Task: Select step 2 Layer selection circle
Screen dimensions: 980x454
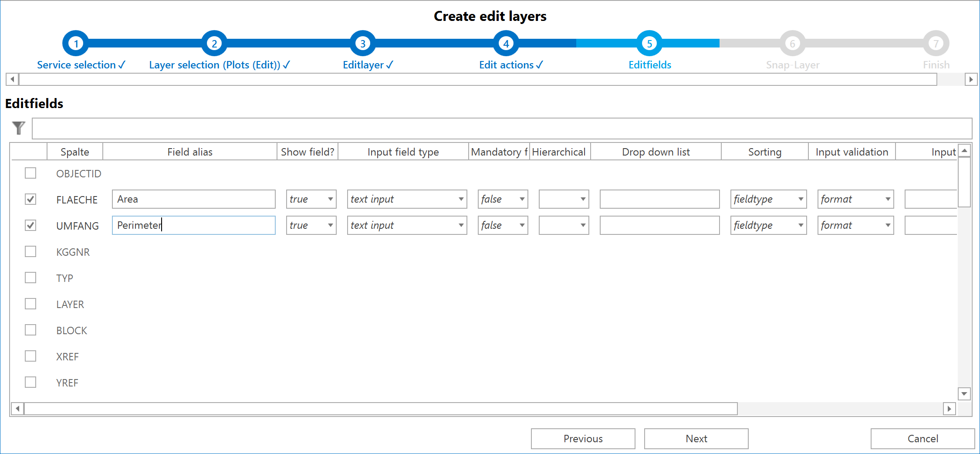Action: click(x=214, y=43)
